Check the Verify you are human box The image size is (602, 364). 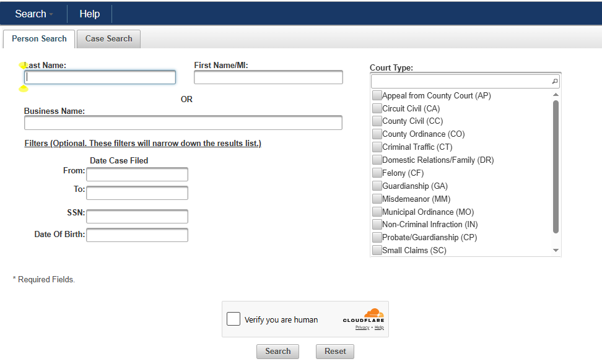coord(233,319)
